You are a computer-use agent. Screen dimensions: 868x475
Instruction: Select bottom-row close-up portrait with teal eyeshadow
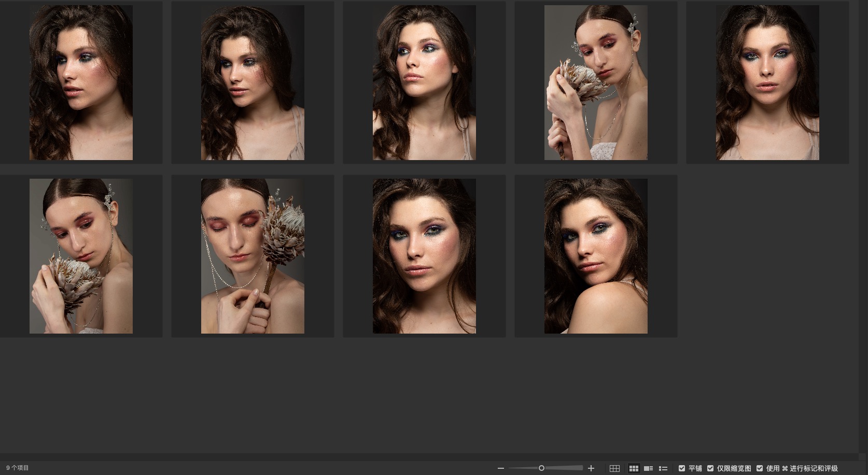pos(424,256)
